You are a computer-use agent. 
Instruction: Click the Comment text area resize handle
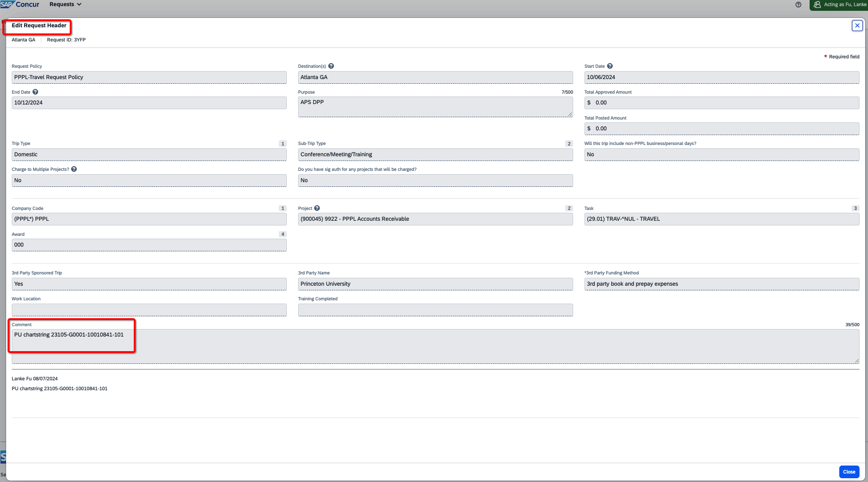pyautogui.click(x=856, y=361)
